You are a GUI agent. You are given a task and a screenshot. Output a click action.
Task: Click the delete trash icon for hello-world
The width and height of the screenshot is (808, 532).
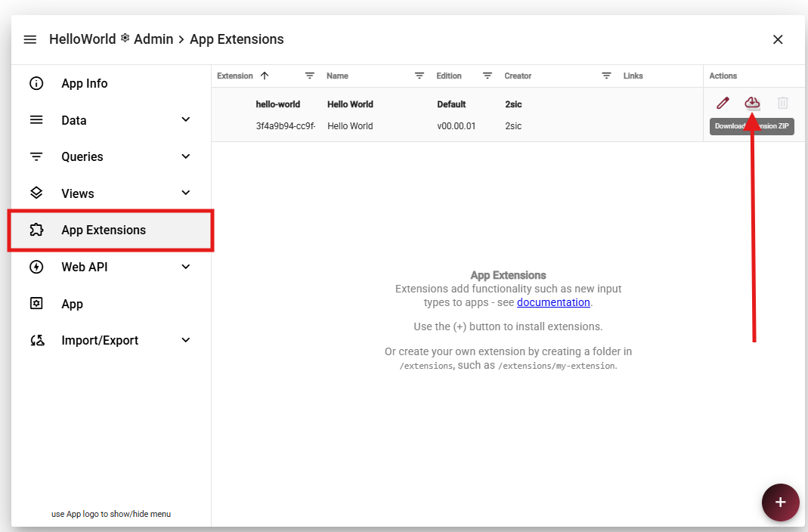click(x=783, y=103)
